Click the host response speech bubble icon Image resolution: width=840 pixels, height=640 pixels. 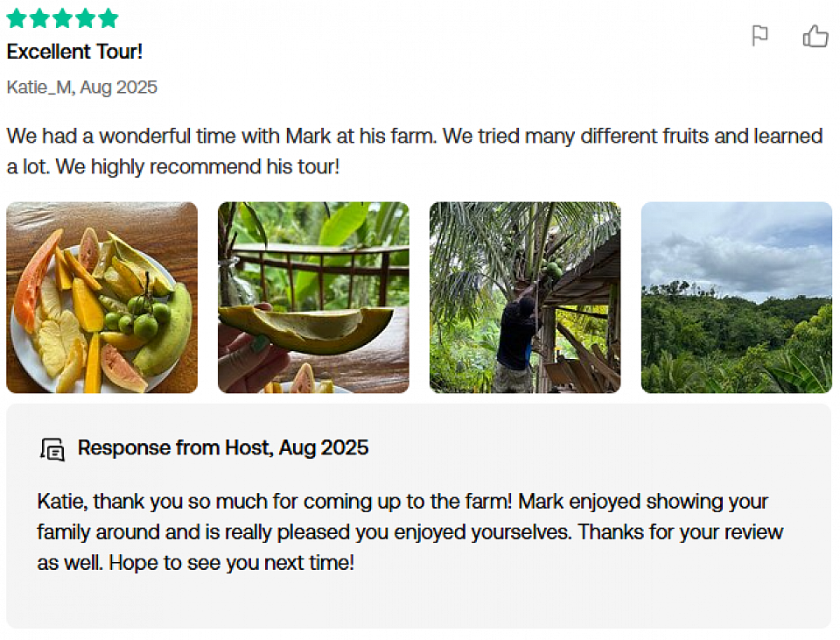tap(52, 448)
